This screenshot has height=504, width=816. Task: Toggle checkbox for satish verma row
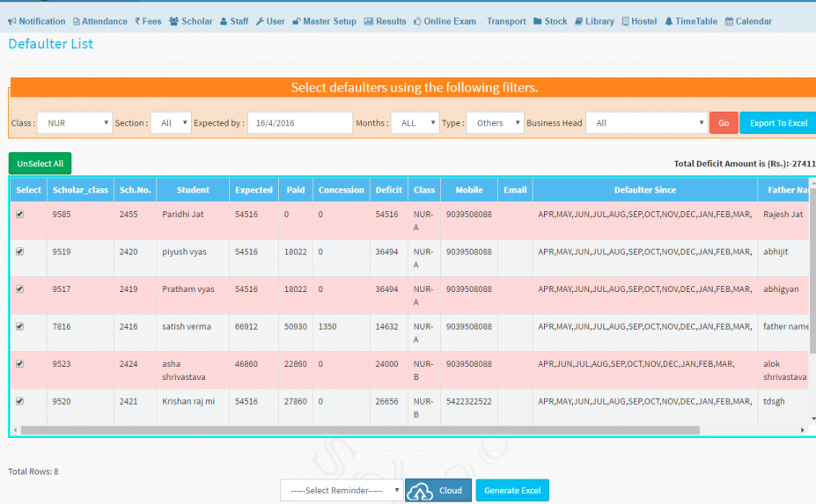click(x=20, y=326)
